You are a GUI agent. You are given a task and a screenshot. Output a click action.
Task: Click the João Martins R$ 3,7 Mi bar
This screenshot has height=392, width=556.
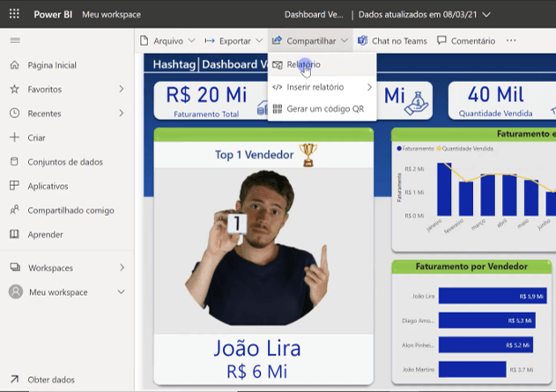click(472, 369)
